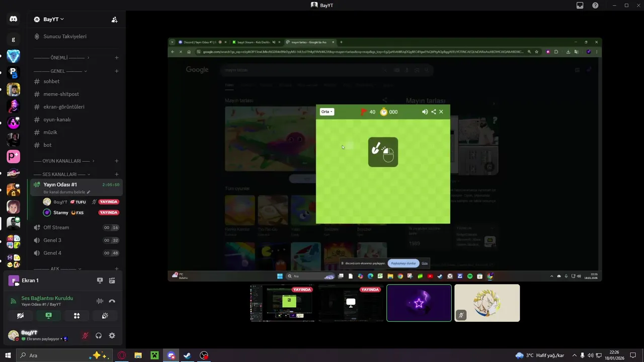Image resolution: width=644 pixels, height=362 pixels.
Task: Add a channel to GENEL category
Action: 117,71
